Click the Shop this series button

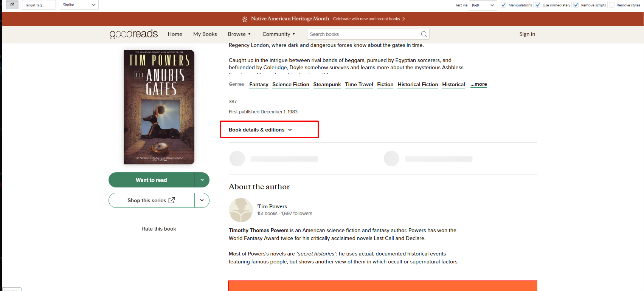(151, 200)
